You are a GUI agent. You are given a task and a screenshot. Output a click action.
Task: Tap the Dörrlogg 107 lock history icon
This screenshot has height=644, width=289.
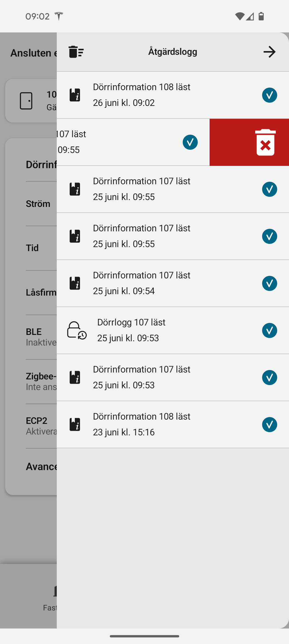[77, 330]
